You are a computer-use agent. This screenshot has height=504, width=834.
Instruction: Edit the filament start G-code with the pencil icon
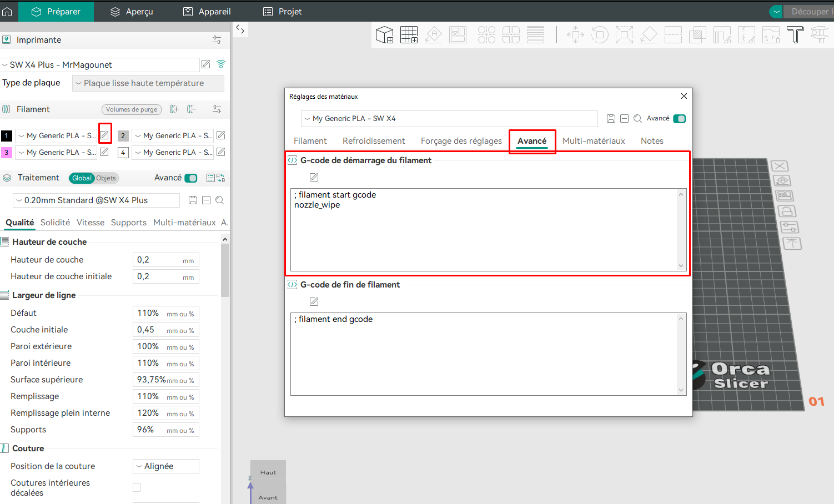[x=314, y=178]
